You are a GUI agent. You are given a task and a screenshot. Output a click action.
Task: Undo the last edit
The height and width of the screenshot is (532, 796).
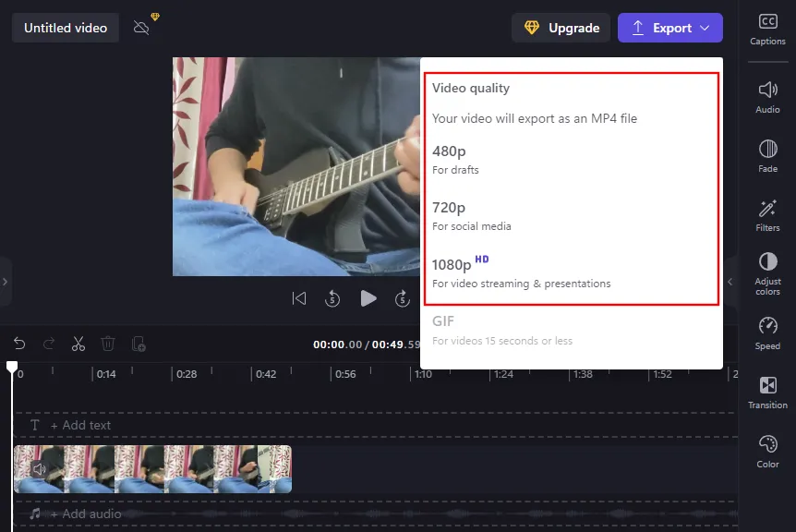coord(19,345)
